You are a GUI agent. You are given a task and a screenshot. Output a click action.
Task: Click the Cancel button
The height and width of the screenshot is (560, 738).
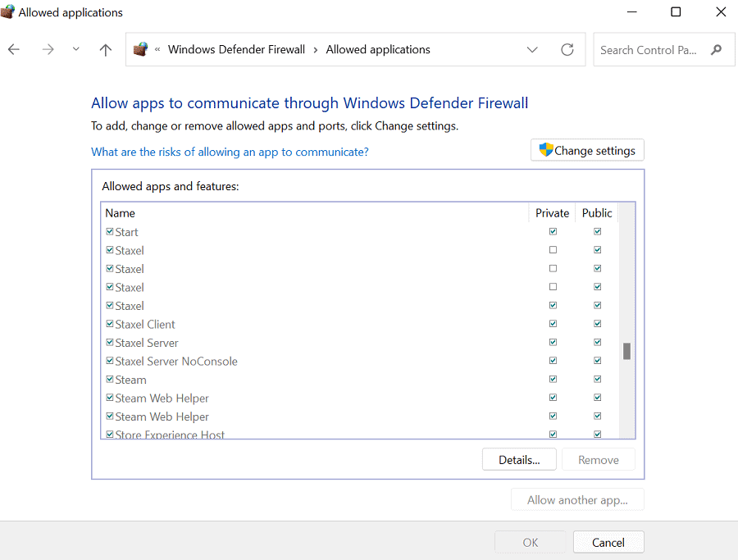tap(608, 542)
